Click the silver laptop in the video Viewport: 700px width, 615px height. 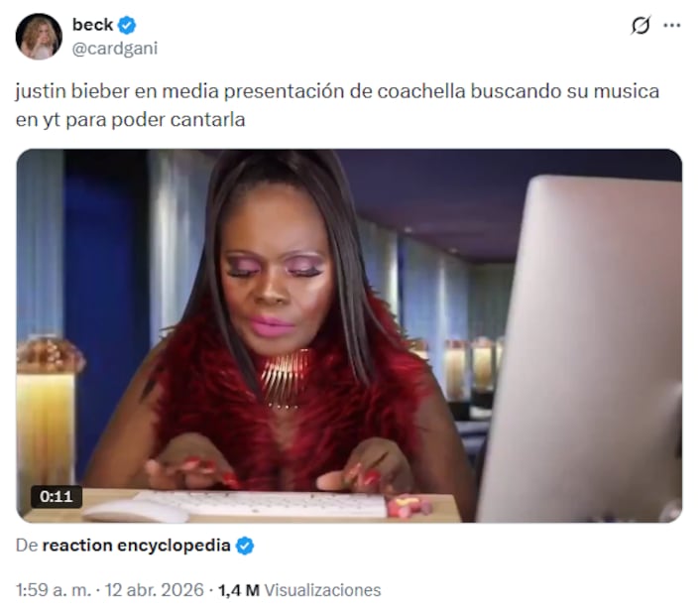click(x=580, y=348)
